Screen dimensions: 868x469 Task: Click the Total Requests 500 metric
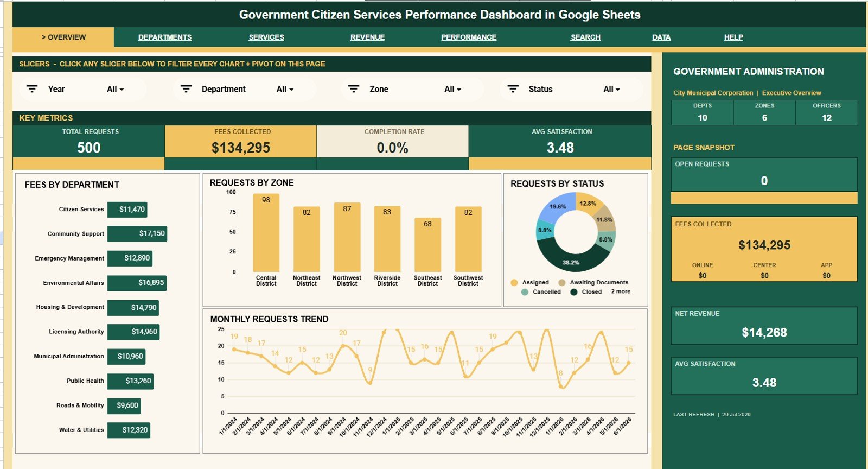[89, 148]
